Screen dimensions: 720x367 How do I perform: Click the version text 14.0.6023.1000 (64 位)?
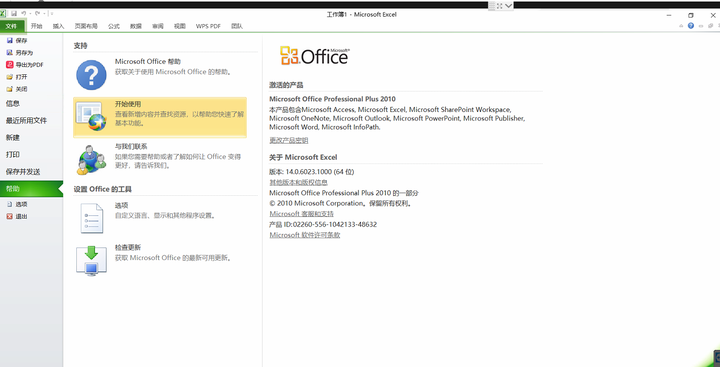[x=320, y=172]
